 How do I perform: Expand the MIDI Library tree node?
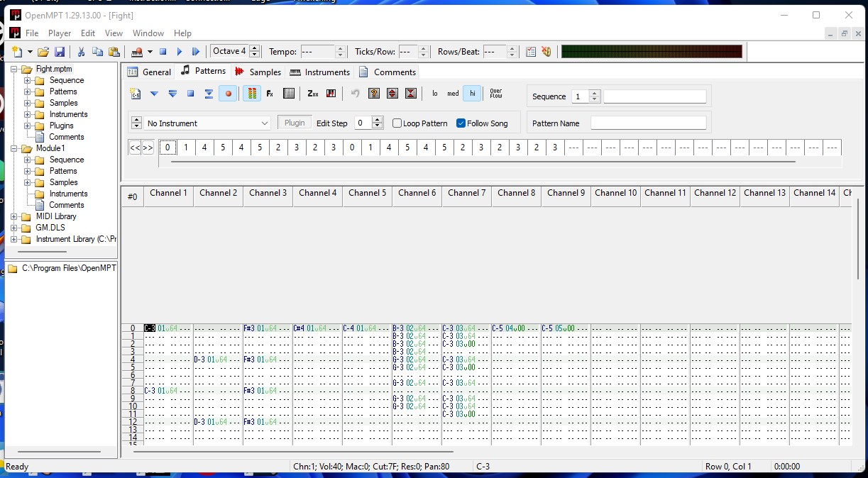tap(15, 216)
